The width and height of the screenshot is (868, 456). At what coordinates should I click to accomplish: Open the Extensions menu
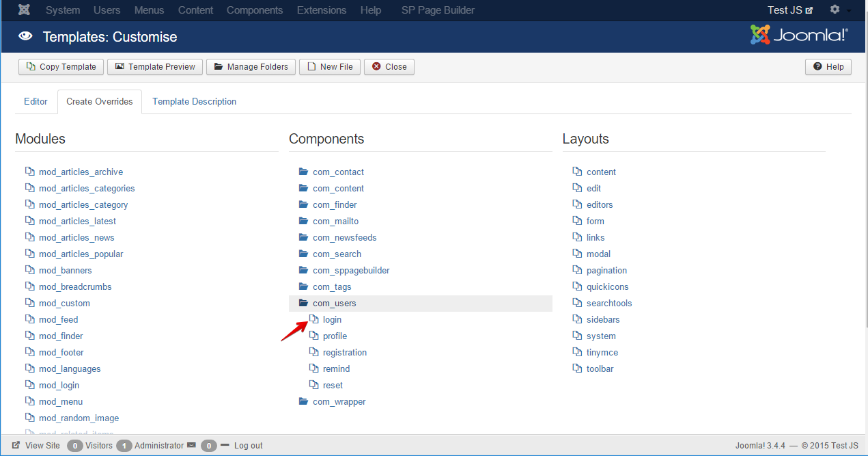321,10
